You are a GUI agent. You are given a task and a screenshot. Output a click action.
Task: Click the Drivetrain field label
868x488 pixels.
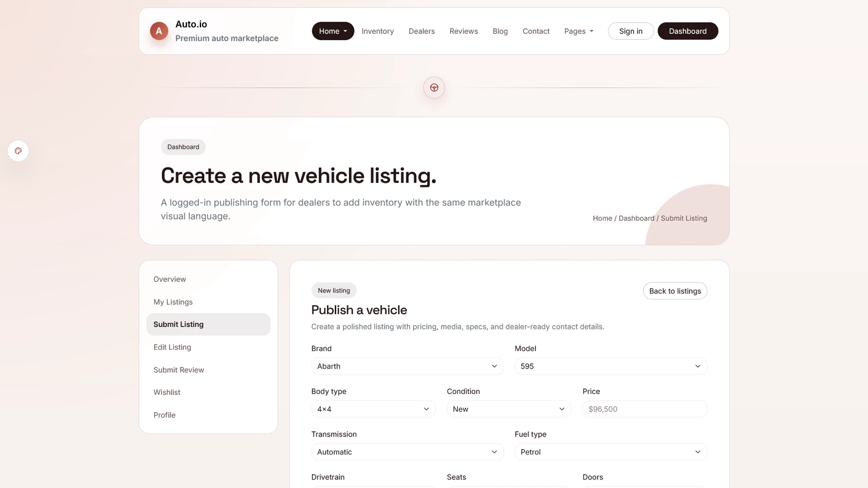(x=328, y=477)
